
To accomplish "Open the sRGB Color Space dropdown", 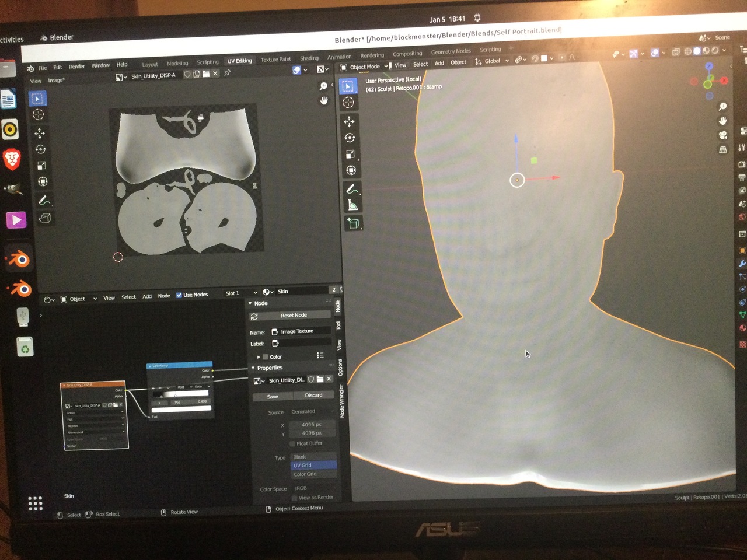I will (314, 488).
